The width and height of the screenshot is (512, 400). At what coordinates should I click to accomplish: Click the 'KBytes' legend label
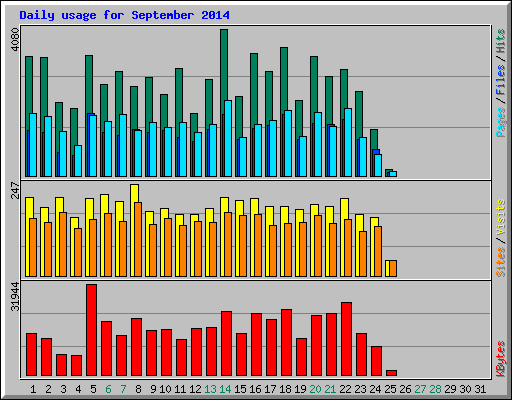[501, 359]
